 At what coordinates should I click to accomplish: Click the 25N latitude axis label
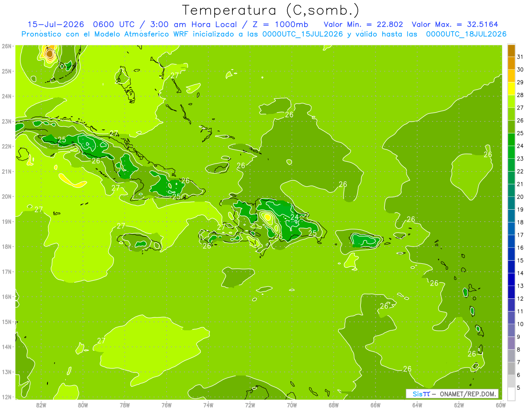point(7,71)
